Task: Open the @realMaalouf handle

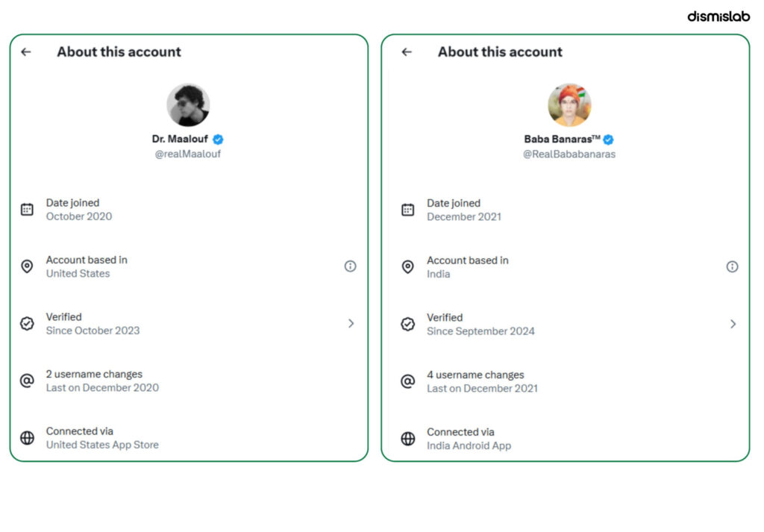Action: point(187,154)
